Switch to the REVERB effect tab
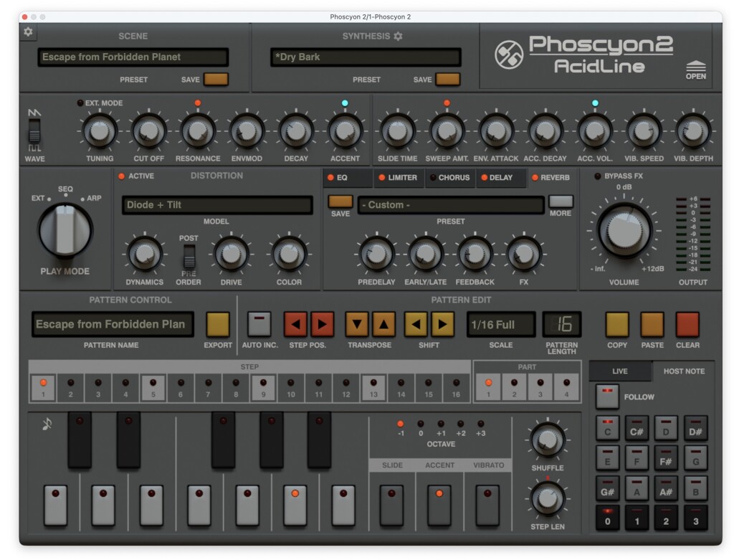This screenshot has width=734, height=560. tap(550, 178)
